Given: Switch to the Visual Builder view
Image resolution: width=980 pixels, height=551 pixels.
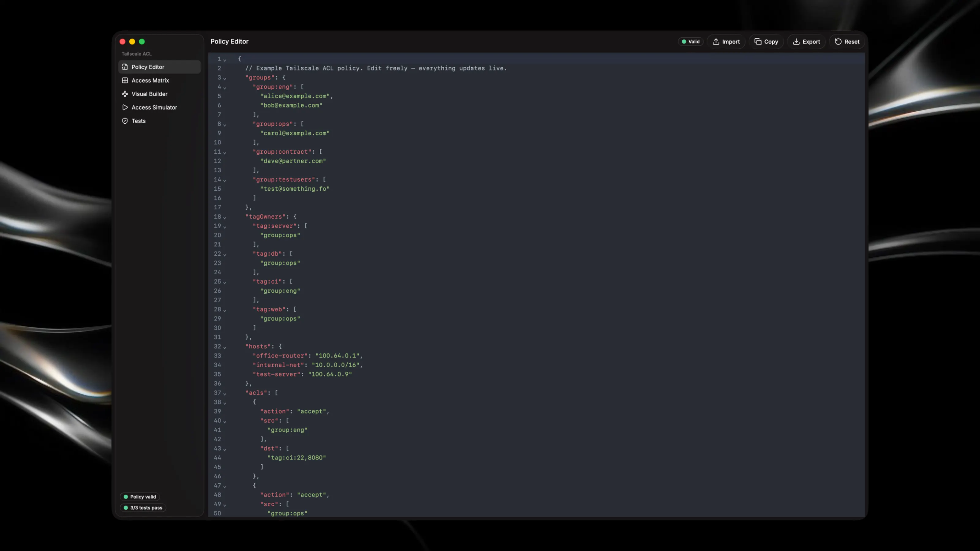Looking at the screenshot, I should (x=159, y=94).
